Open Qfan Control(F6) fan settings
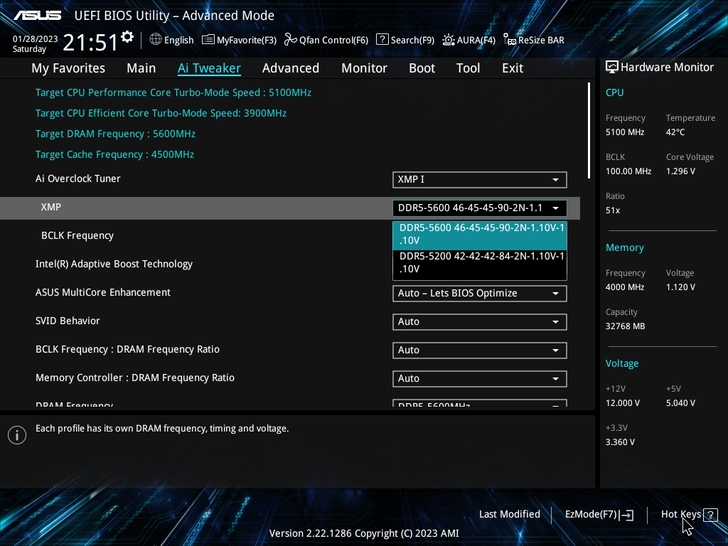The height and width of the screenshot is (546, 728). (326, 40)
